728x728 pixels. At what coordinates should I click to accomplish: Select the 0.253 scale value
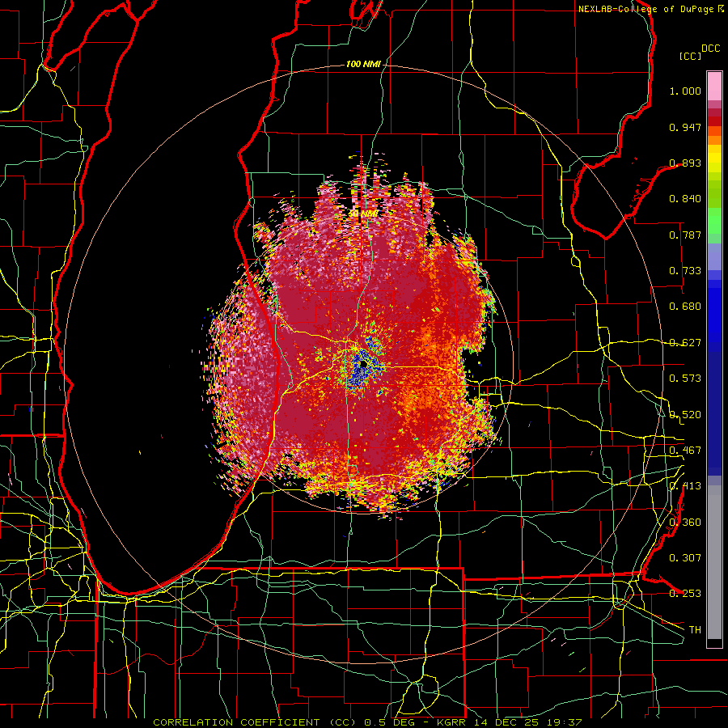click(685, 594)
